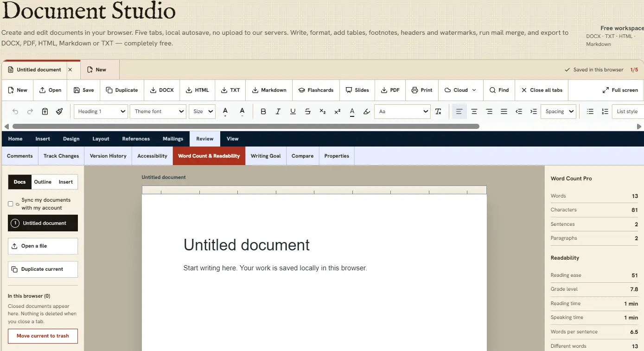
Task: Toggle bold formatting
Action: coord(263,111)
